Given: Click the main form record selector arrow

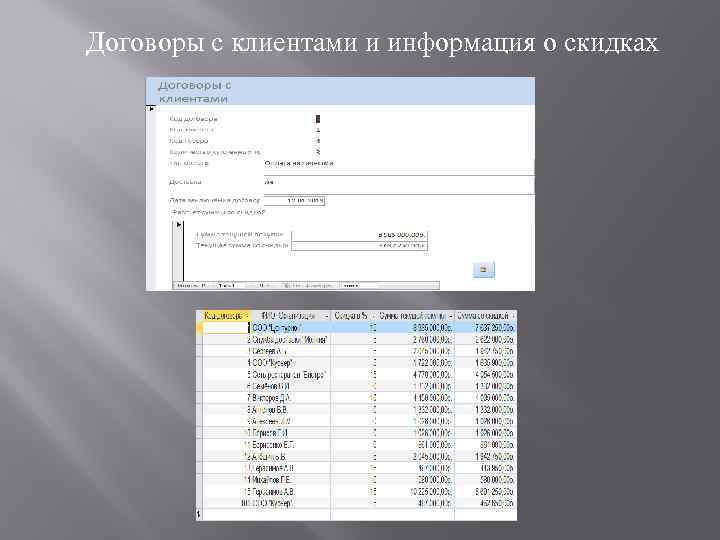Looking at the screenshot, I should point(151,109).
